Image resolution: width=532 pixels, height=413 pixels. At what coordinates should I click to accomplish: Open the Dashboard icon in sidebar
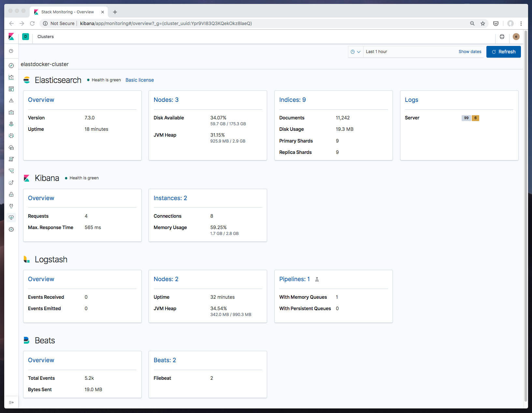(11, 89)
